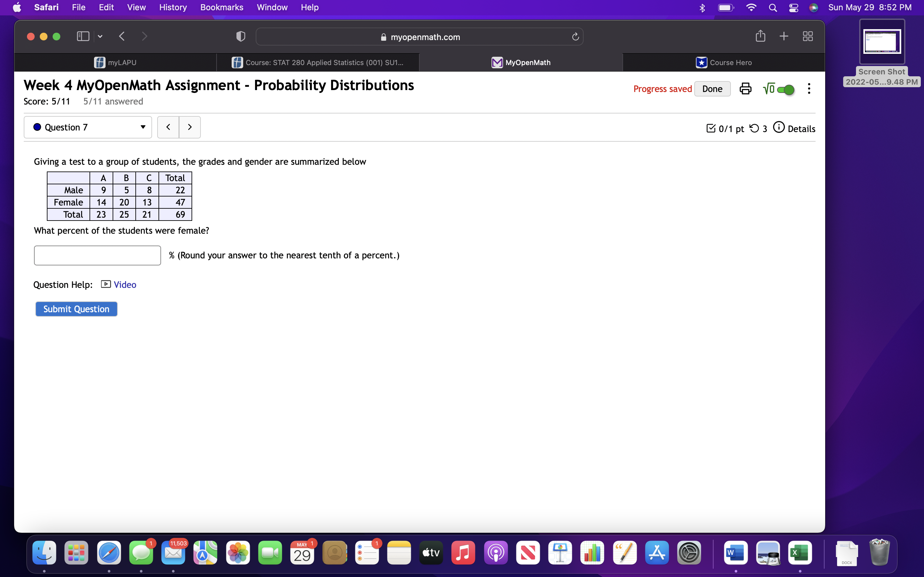This screenshot has width=924, height=577.
Task: Toggle Safari sidebar panel
Action: tap(83, 36)
